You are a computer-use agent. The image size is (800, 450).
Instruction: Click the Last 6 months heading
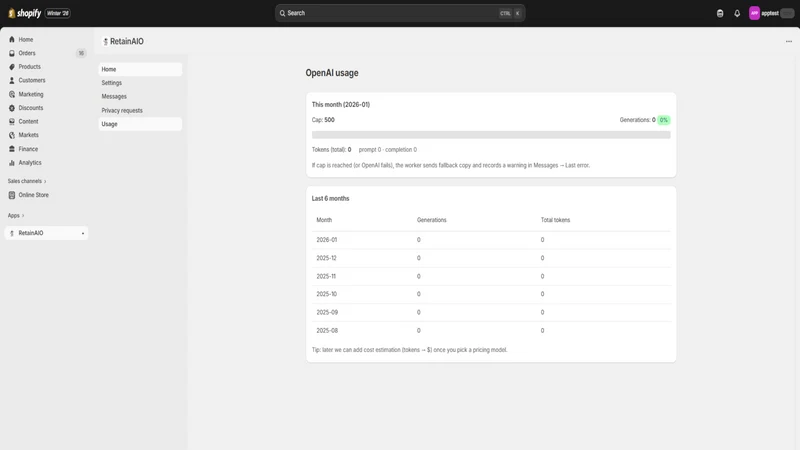331,198
